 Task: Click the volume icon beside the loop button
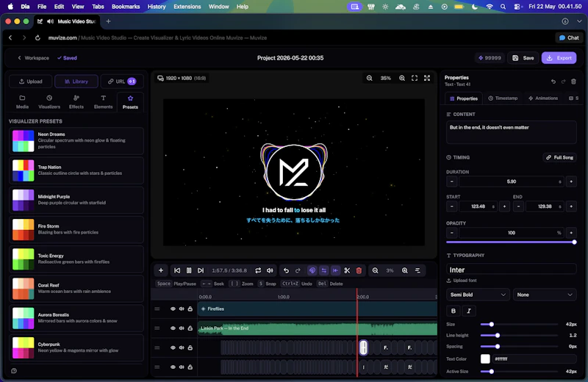click(x=270, y=270)
